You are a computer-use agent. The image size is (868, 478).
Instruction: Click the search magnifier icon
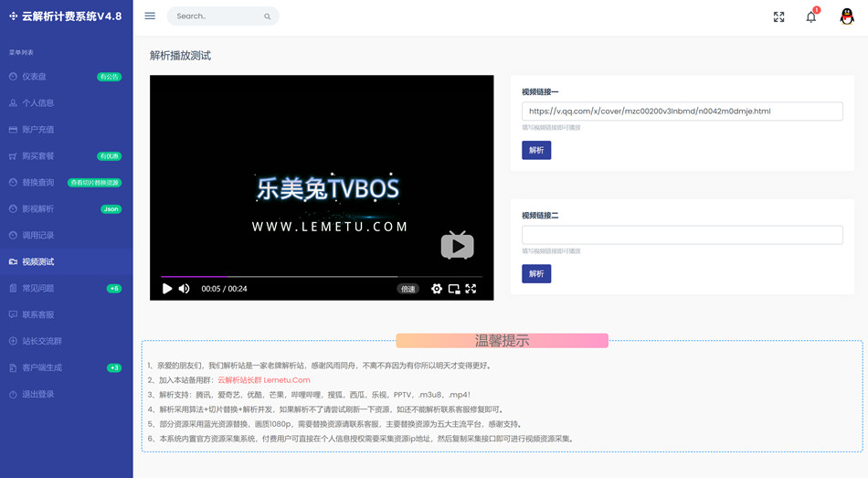(268, 16)
